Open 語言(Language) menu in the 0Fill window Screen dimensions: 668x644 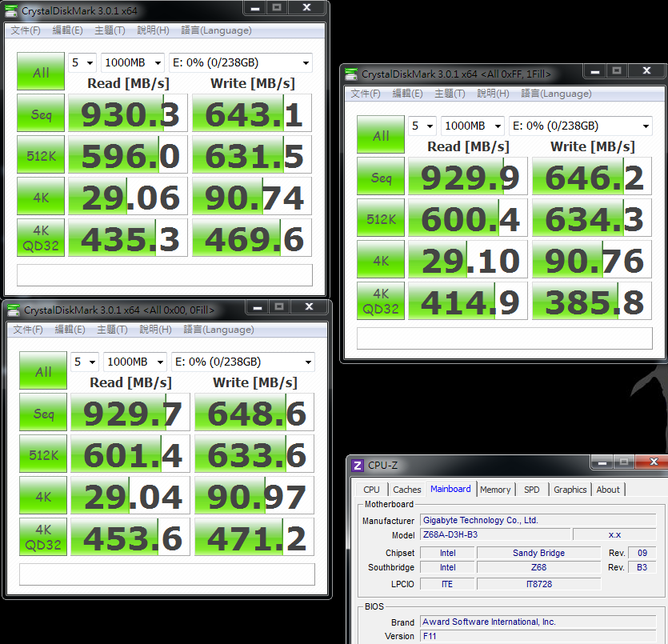click(219, 330)
